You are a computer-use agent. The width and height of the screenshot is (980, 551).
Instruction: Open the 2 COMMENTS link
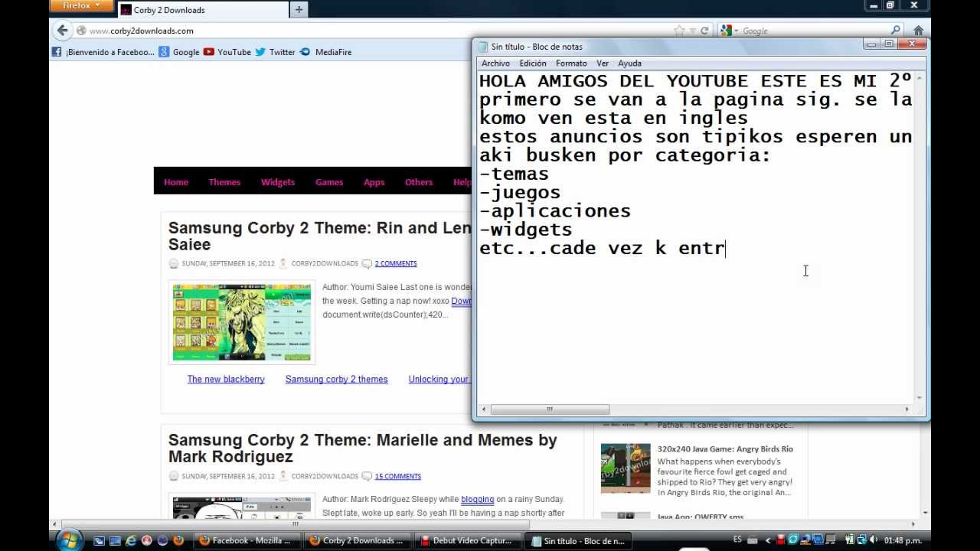[x=396, y=263]
